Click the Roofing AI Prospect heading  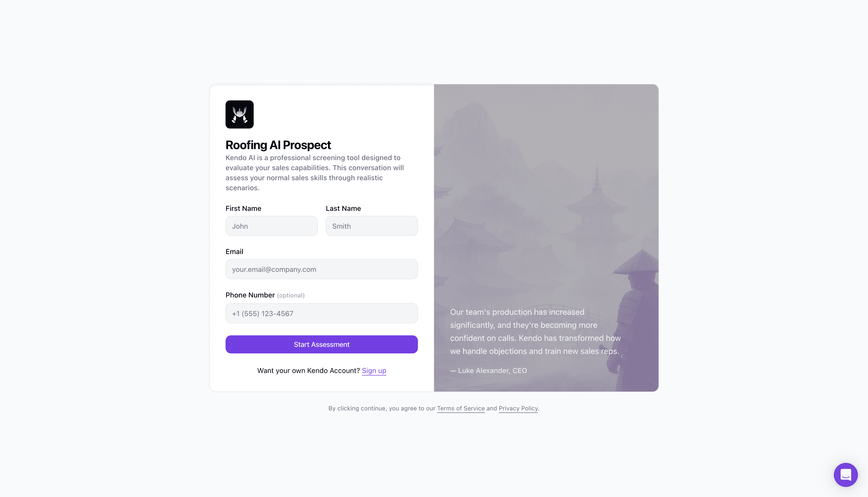[278, 145]
